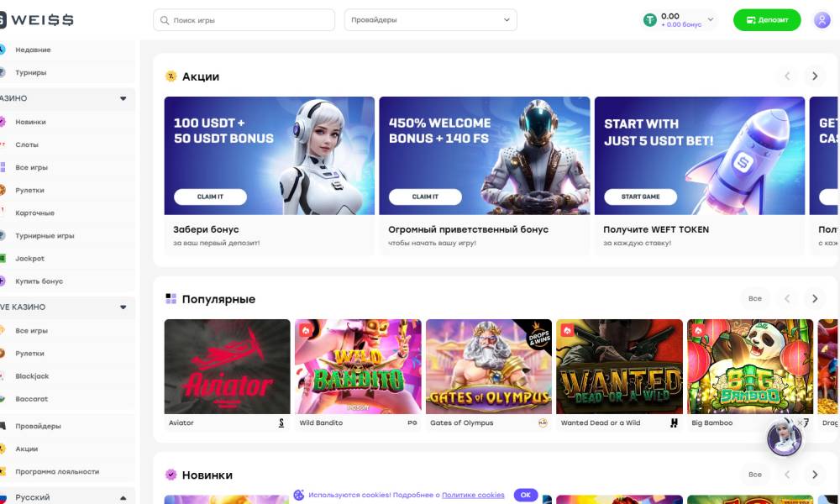
Task: Advance the Новинки games carousel
Action: pyautogui.click(x=815, y=474)
